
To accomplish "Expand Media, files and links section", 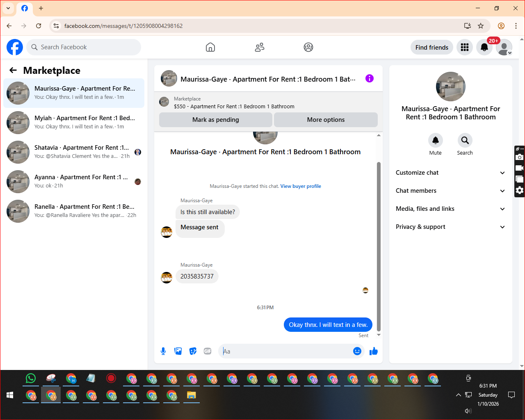I will pyautogui.click(x=450, y=209).
